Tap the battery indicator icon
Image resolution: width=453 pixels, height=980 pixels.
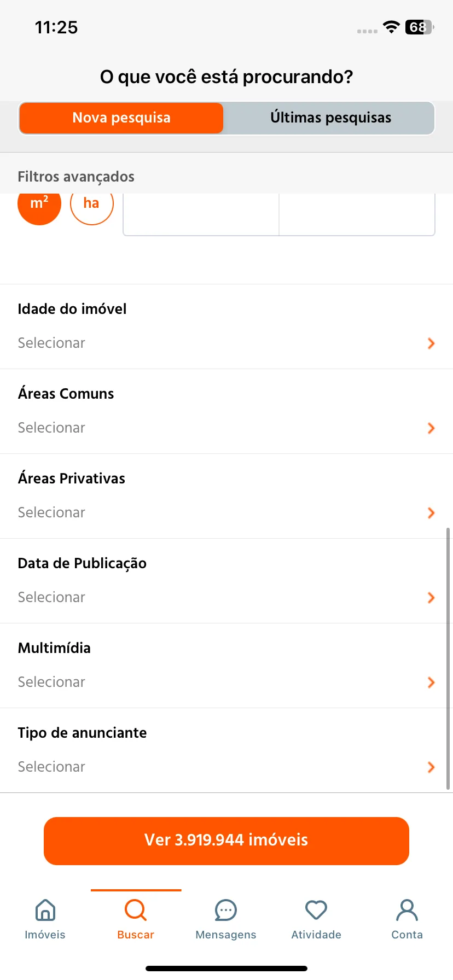419,27
